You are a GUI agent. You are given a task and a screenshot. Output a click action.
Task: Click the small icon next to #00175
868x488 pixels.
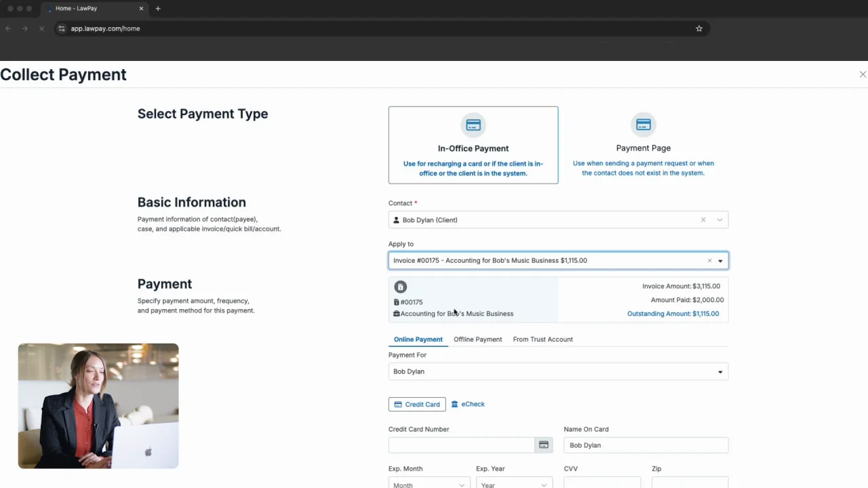pyautogui.click(x=397, y=302)
